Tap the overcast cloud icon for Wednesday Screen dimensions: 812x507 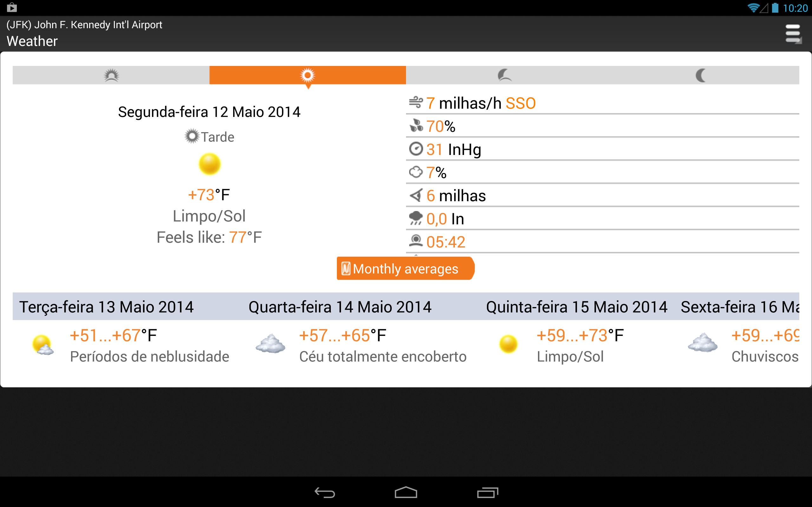pos(271,344)
